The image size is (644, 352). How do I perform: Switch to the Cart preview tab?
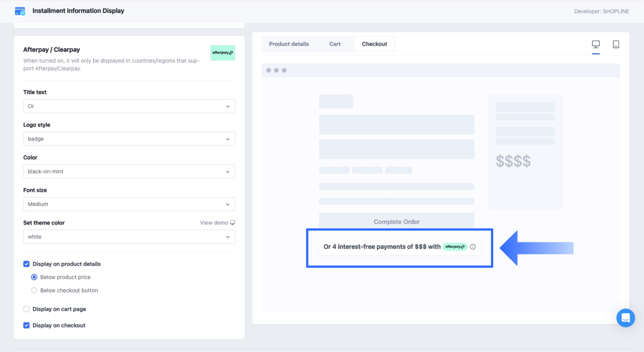[335, 44]
